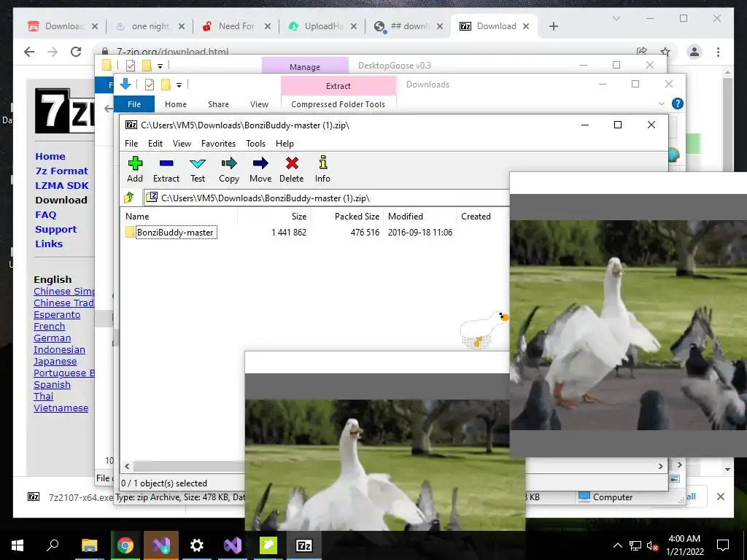Sort by the Size column header
Screen dimensions: 747x560
click(x=274, y=216)
